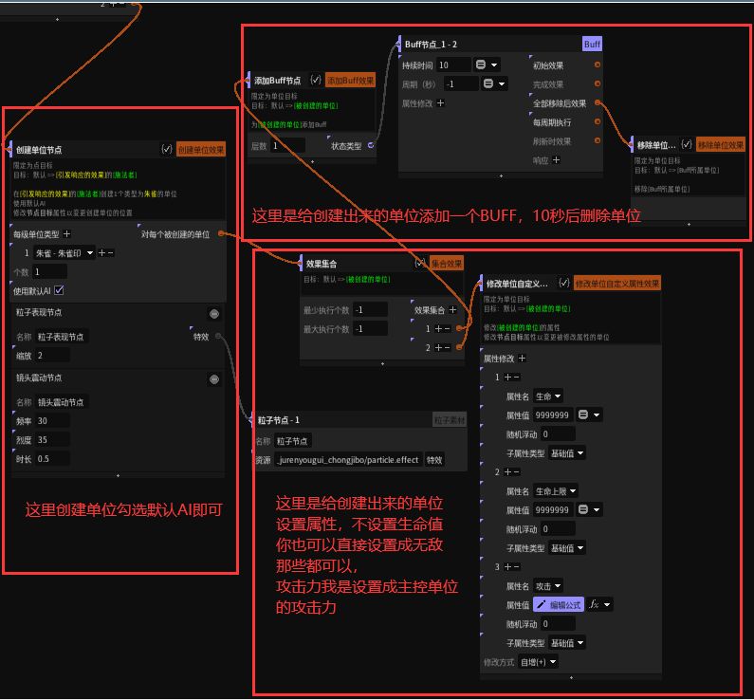Open the 攻击 attribute name dropdown
Image resolution: width=754 pixels, height=700 pixels.
pos(548,586)
